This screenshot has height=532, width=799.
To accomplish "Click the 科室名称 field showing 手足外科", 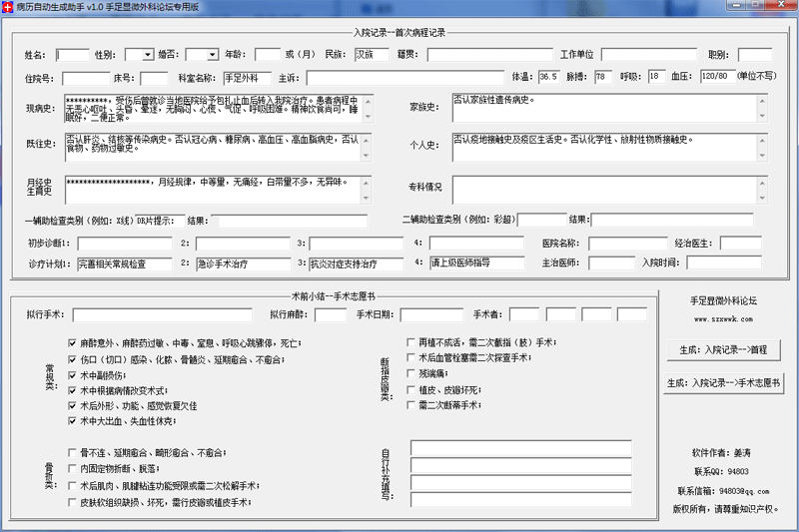I will (x=247, y=78).
